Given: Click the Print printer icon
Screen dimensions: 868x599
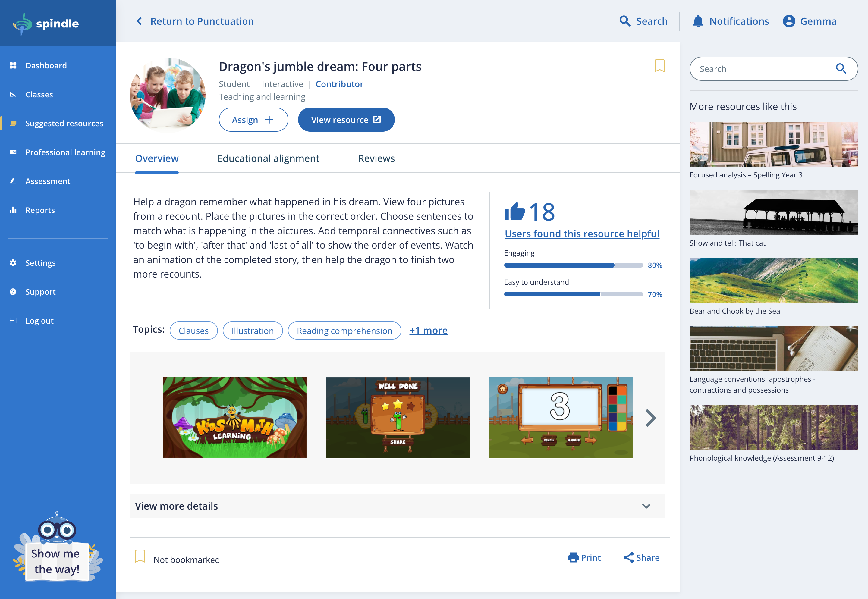Looking at the screenshot, I should pyautogui.click(x=573, y=558).
